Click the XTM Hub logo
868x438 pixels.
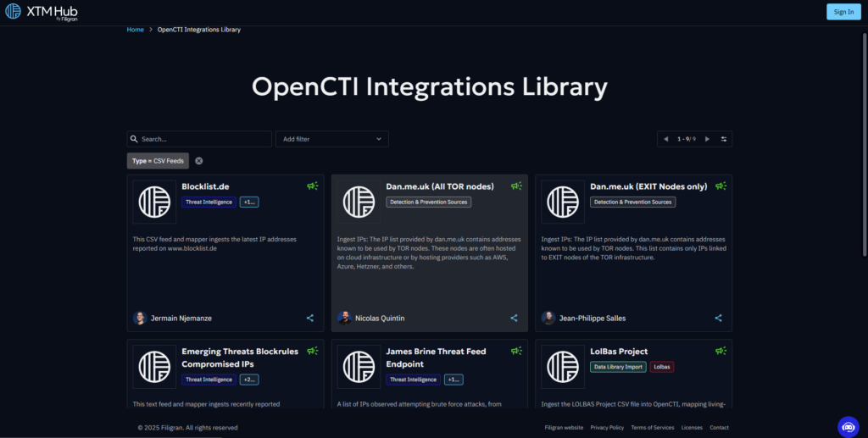click(x=41, y=11)
